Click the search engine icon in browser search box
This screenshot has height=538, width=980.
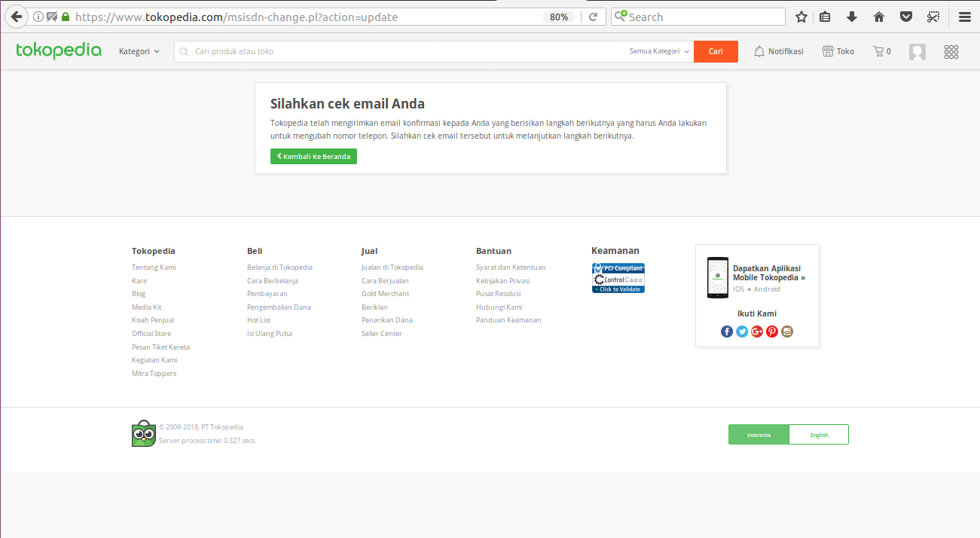pyautogui.click(x=620, y=17)
